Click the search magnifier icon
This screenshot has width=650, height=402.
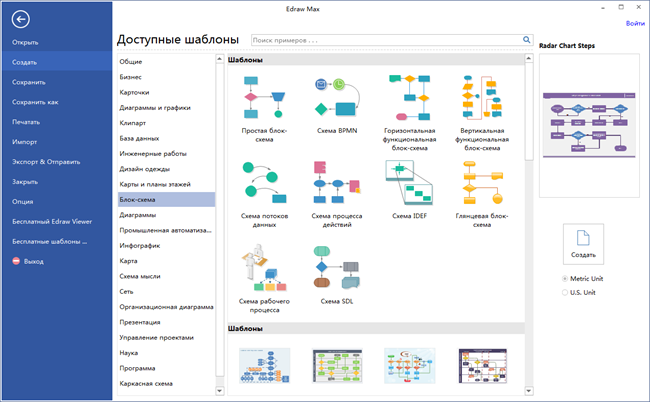tap(526, 40)
